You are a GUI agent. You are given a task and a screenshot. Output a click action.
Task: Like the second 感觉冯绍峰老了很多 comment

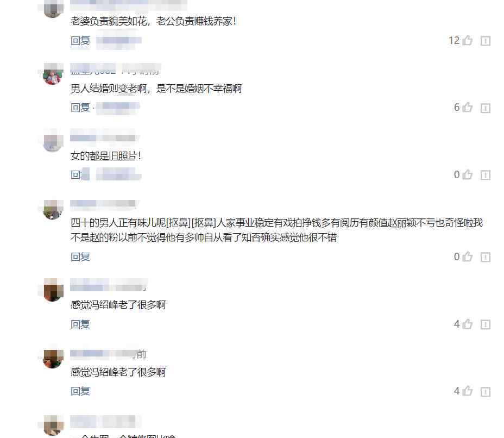tap(468, 391)
